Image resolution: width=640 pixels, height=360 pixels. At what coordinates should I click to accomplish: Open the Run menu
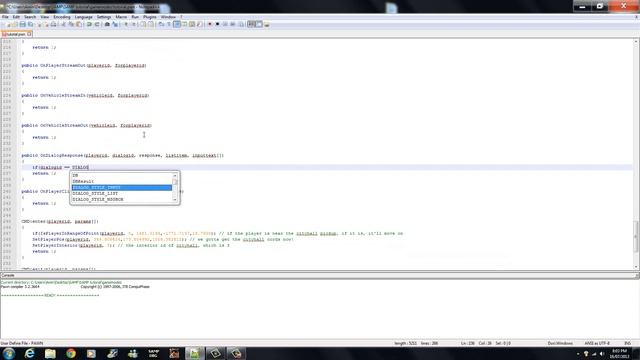[x=135, y=17]
